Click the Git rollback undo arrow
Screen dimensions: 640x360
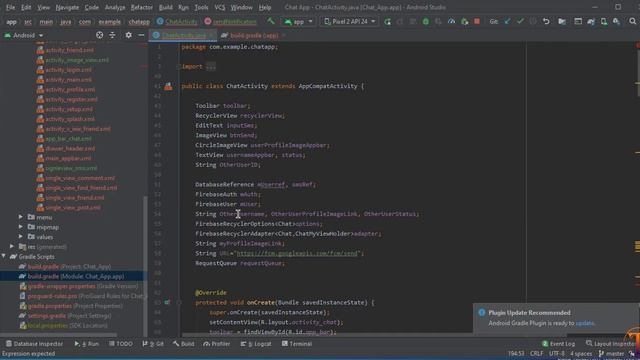point(546,21)
